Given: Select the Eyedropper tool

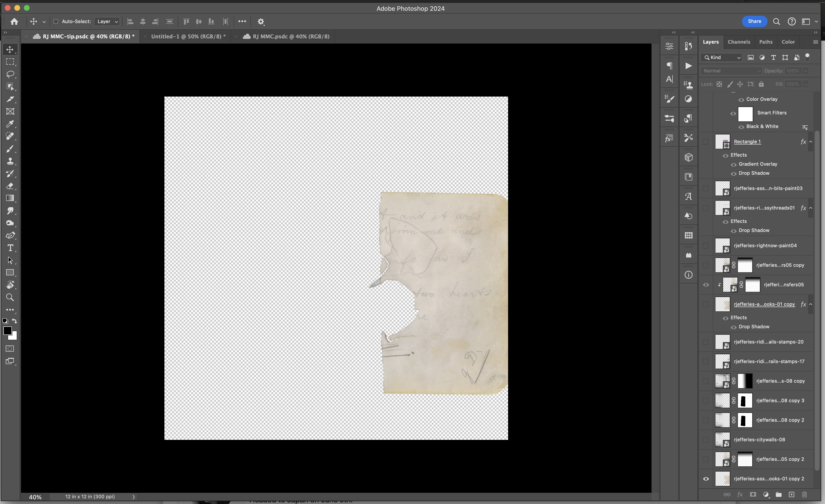Looking at the screenshot, I should pyautogui.click(x=10, y=124).
